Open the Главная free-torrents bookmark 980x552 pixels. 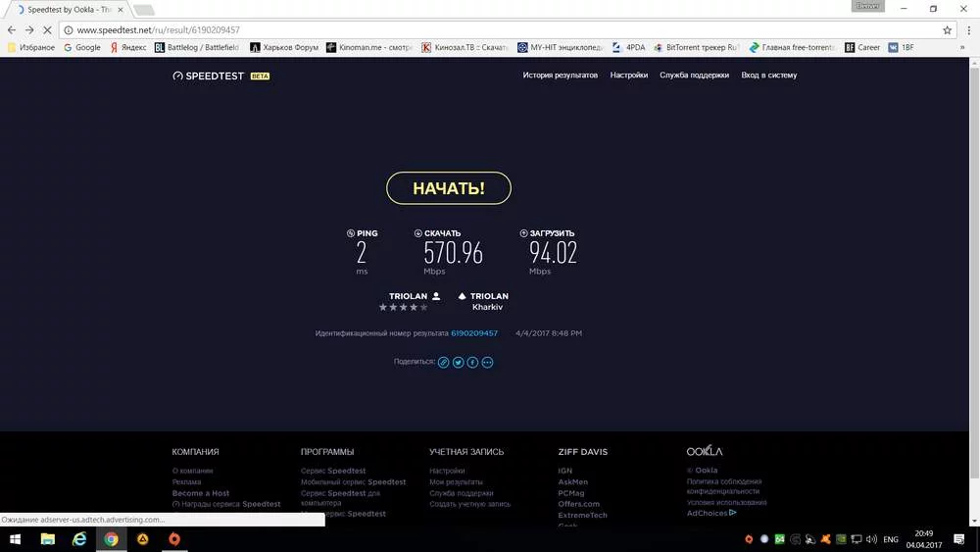pyautogui.click(x=792, y=47)
